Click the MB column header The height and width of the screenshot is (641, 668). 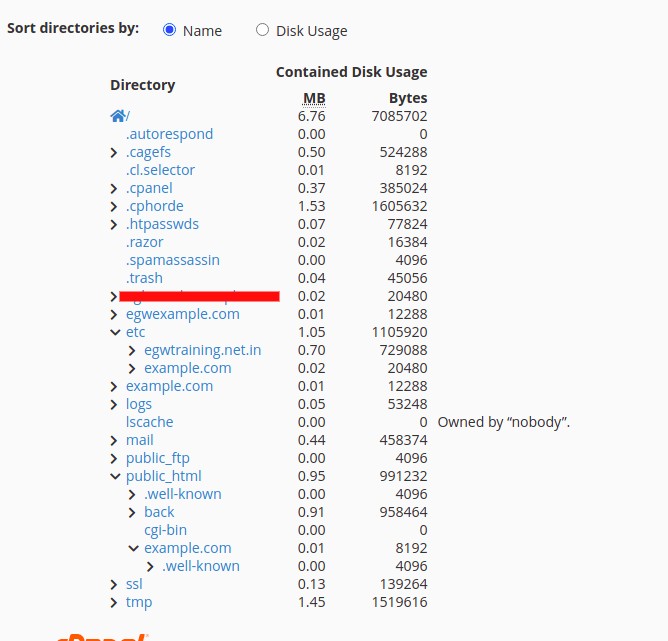314,98
